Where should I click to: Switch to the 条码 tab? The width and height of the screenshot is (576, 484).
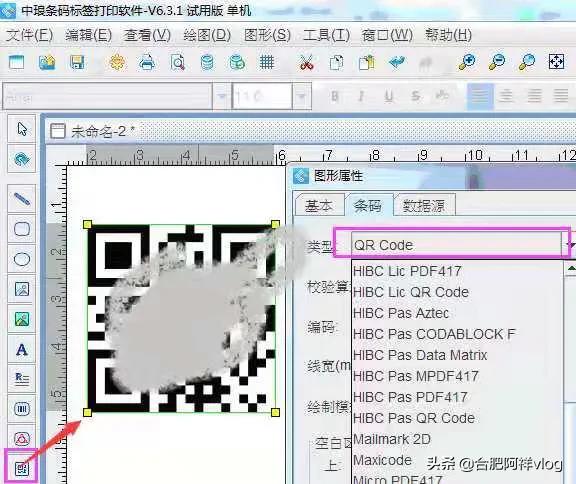tap(367, 205)
